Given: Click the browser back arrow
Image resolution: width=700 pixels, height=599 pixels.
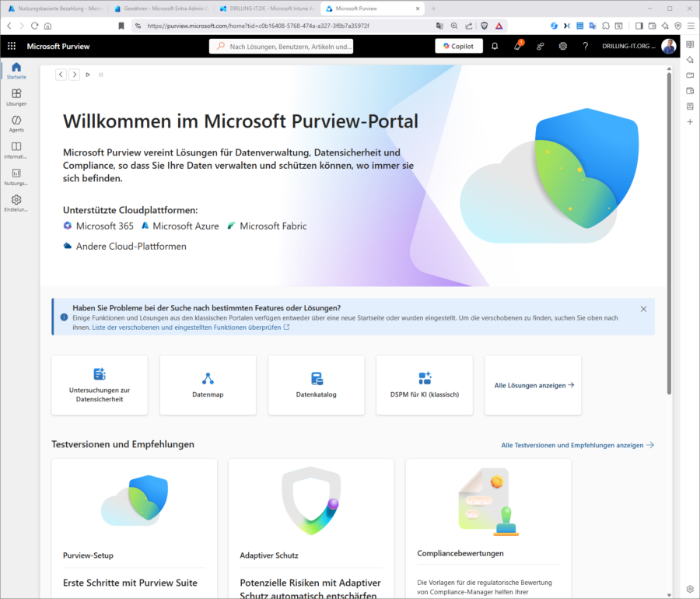Looking at the screenshot, I should [9, 26].
